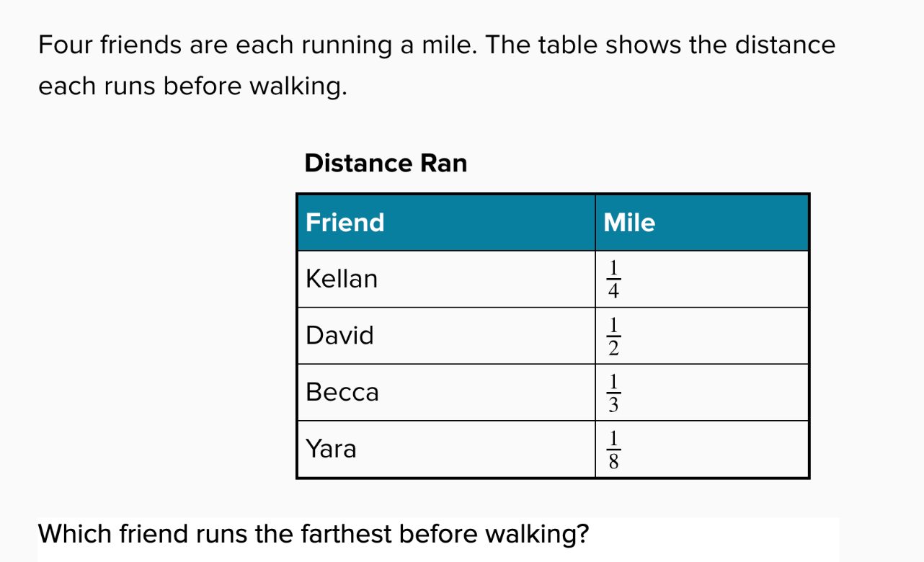Select the Kellan name cell

click(446, 279)
